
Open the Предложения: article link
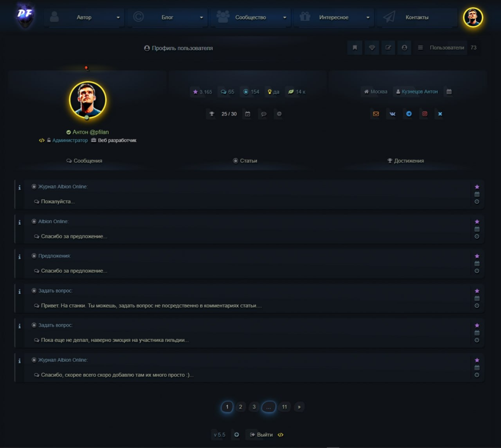point(55,256)
